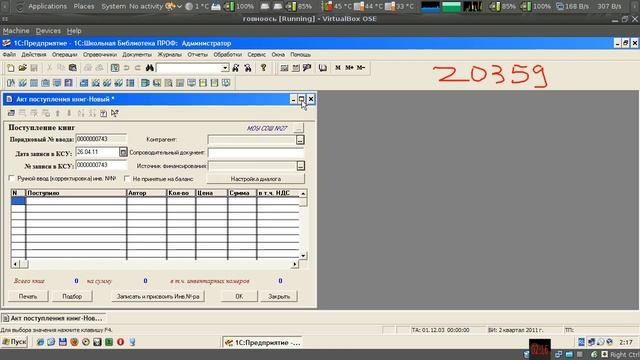Open the VirtualBox Machine menu
The width and height of the screenshot is (640, 360).
pos(16,31)
